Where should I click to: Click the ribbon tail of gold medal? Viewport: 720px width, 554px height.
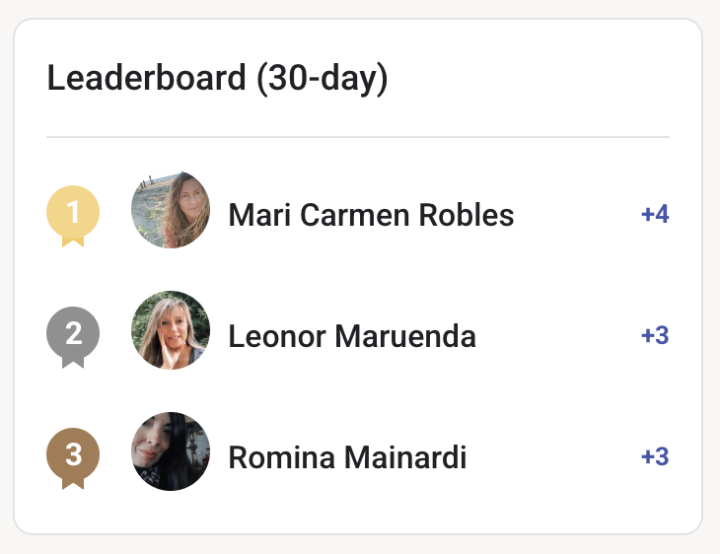[73, 242]
